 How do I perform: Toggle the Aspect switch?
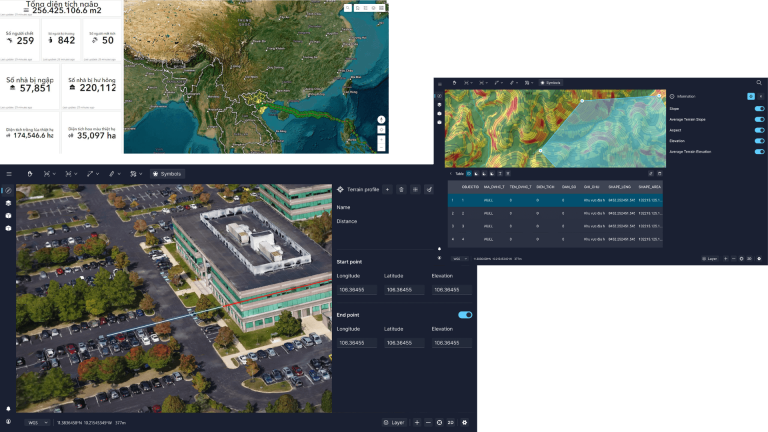click(759, 130)
